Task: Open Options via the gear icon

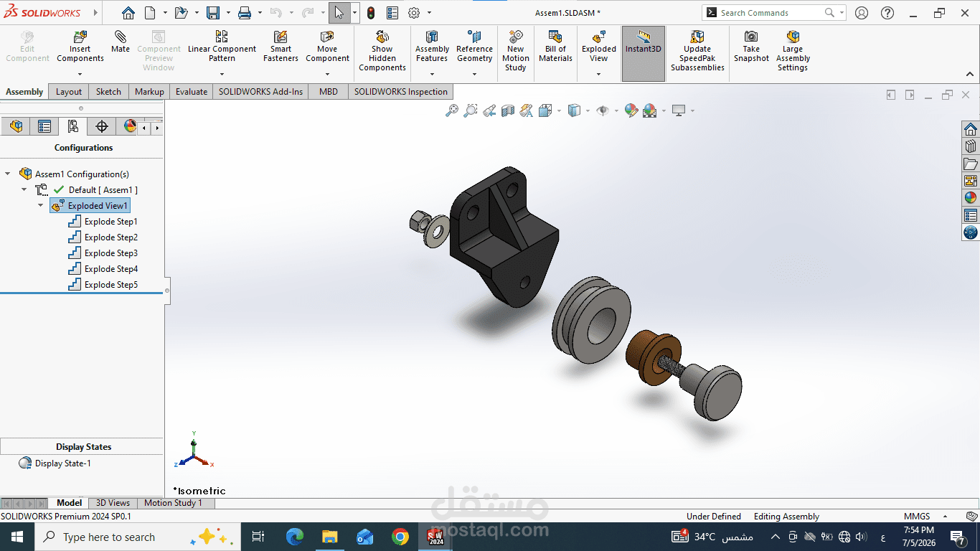Action: 414,13
